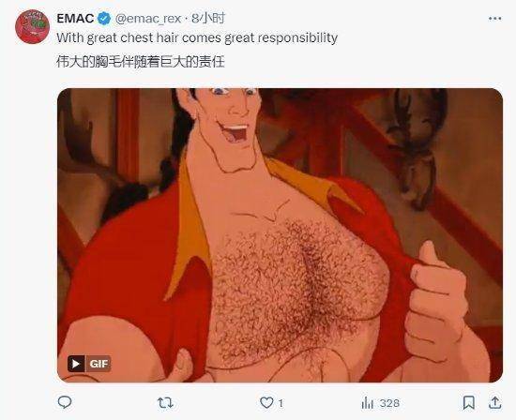
Task: Open the three-dot more options menu
Action: (494, 19)
